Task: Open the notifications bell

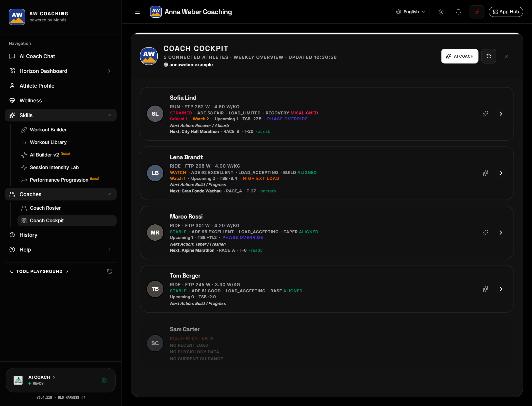Action: tap(458, 12)
